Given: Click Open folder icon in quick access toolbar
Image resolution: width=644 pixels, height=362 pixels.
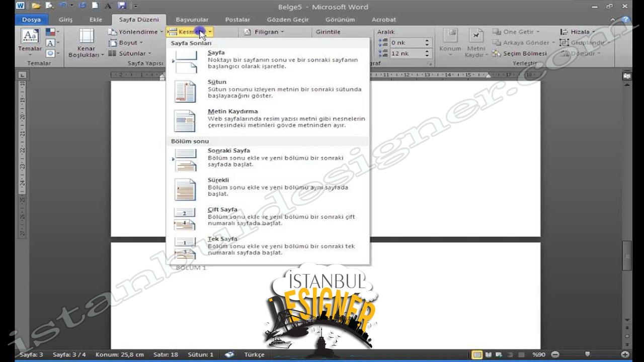Looking at the screenshot, I should point(36,6).
